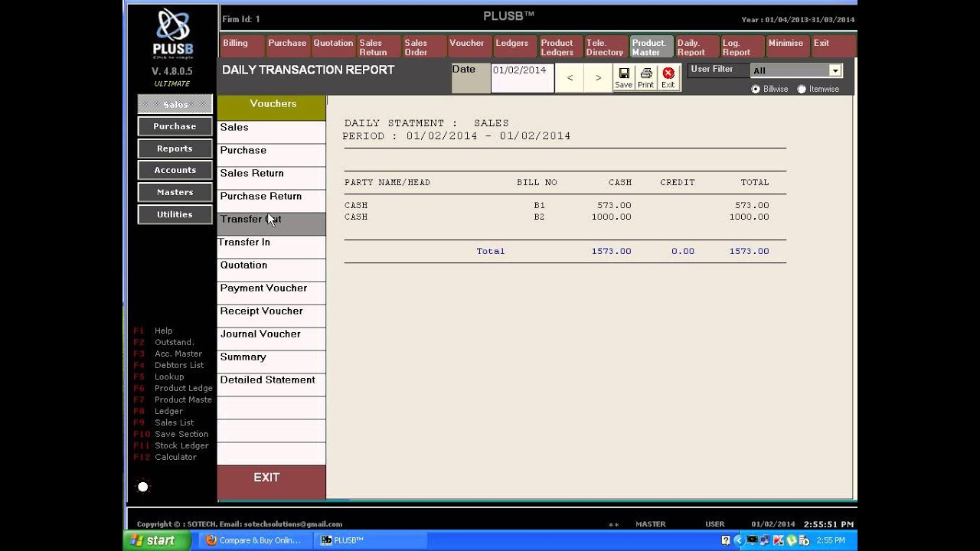The image size is (980, 551).
Task: Select Sales Return in Vouchers list
Action: (271, 178)
